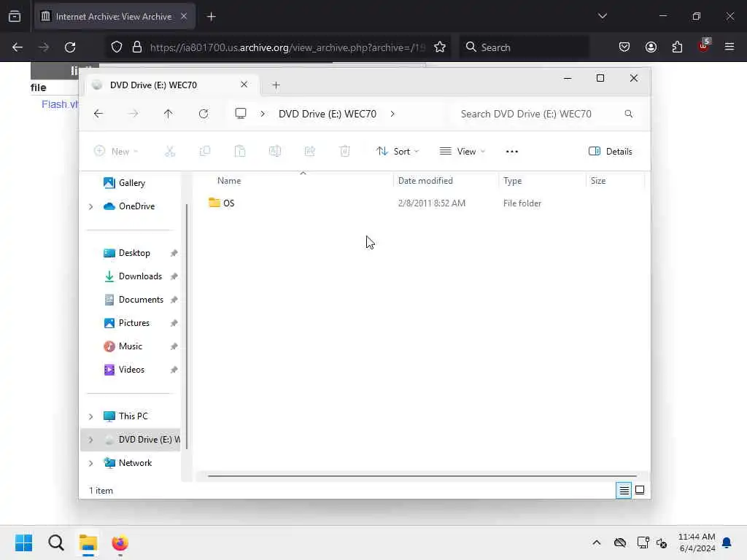Go up one folder level in Explorer
This screenshot has width=747, height=560.
click(x=169, y=114)
